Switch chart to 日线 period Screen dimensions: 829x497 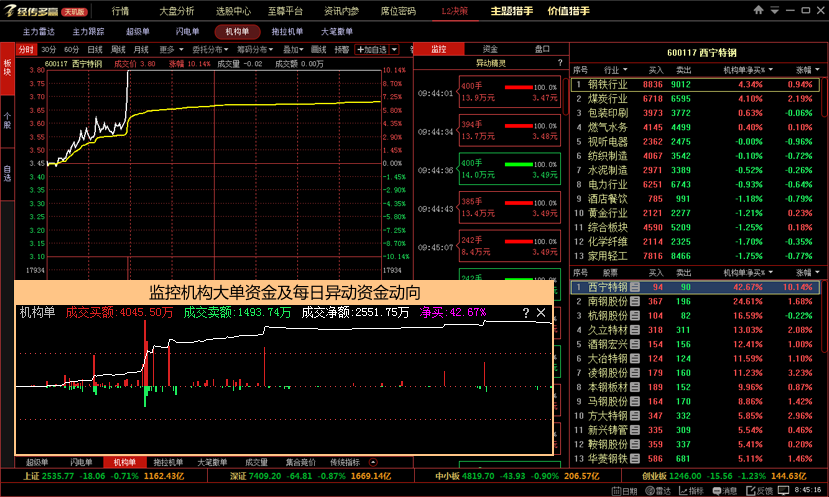(x=95, y=50)
